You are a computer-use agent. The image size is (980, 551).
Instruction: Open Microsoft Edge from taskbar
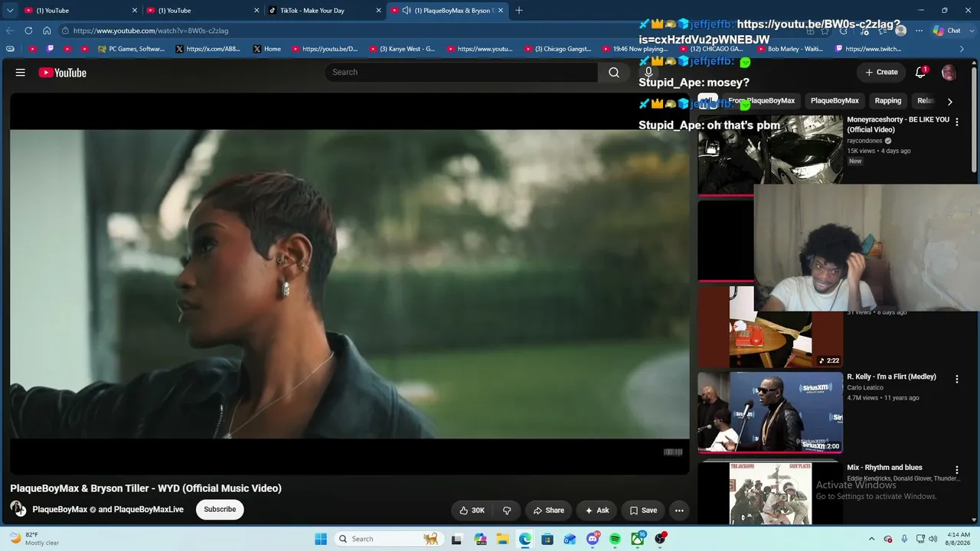[x=524, y=539]
